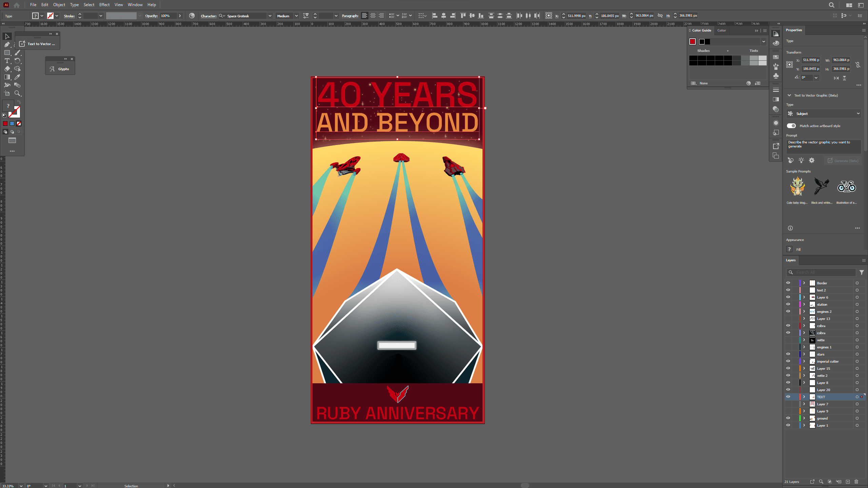The width and height of the screenshot is (868, 488).
Task: Select the Zoom tool
Action: pos(17,93)
